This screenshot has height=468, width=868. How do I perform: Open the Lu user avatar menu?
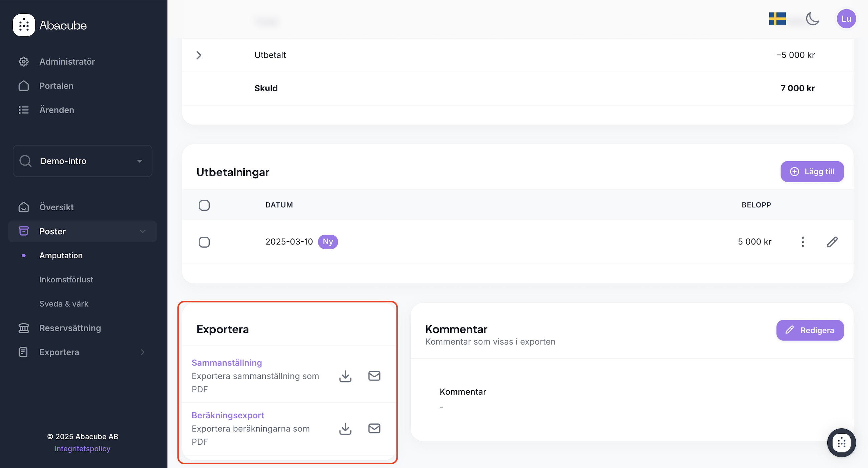(846, 19)
